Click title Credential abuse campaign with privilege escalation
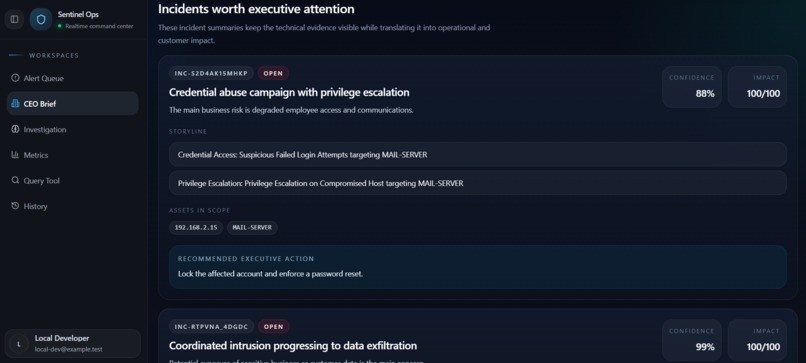 289,93
